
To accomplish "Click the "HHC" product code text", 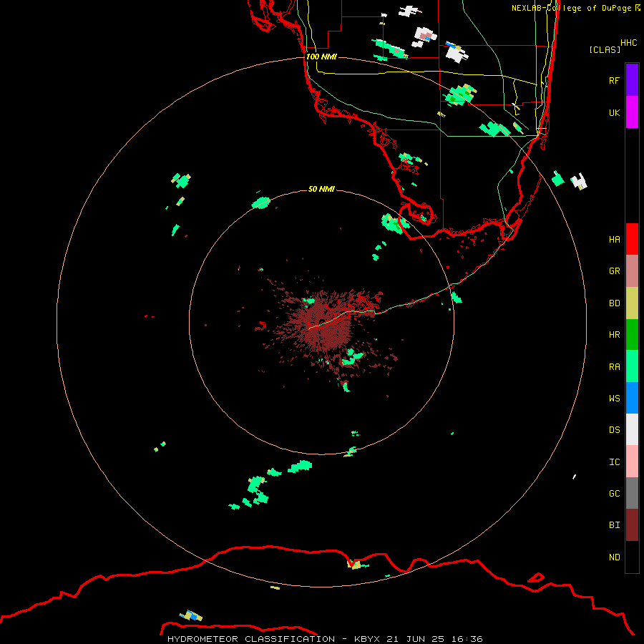I will pyautogui.click(x=628, y=43).
